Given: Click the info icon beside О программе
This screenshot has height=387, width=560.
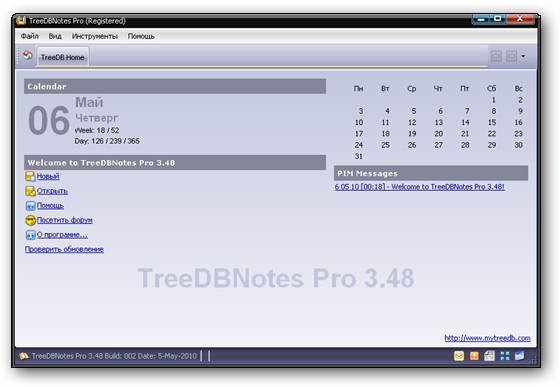Looking at the screenshot, I should (x=30, y=235).
